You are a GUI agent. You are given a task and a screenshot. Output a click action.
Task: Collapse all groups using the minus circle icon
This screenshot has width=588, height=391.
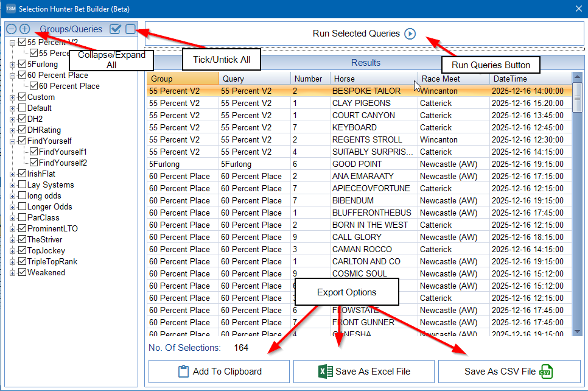tap(11, 28)
